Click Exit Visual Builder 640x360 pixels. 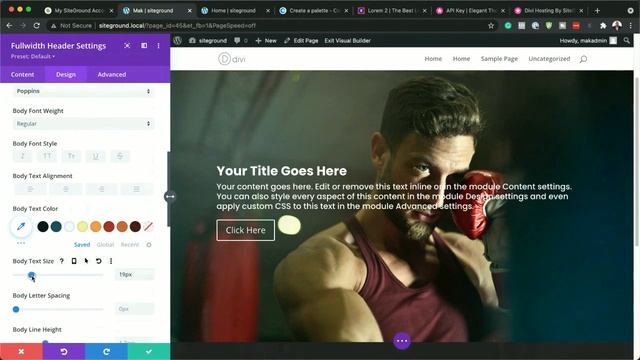[347, 40]
